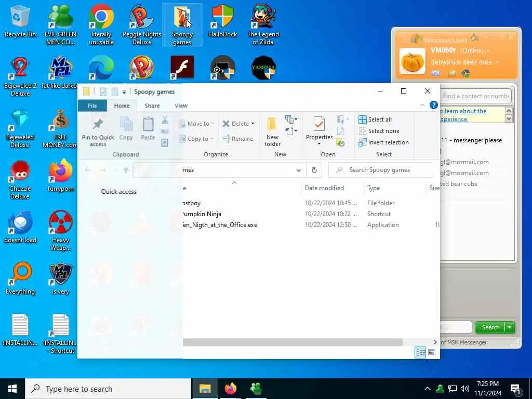Click Invert selection in the ribbon

[x=384, y=142]
